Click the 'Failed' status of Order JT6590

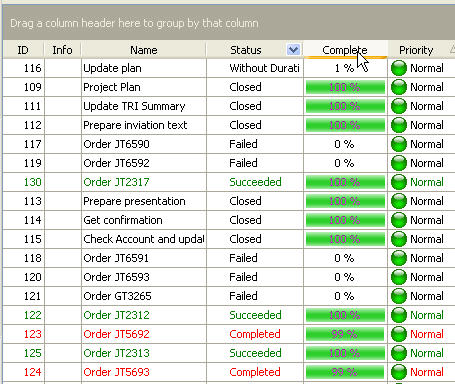[x=255, y=144]
